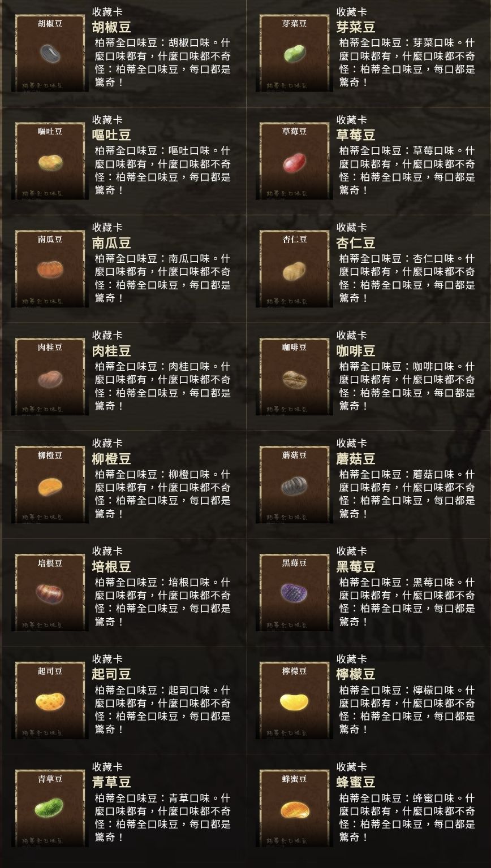This screenshot has width=491, height=868.
Task: Open the 青草豆 grass bean card
Action: click(50, 808)
